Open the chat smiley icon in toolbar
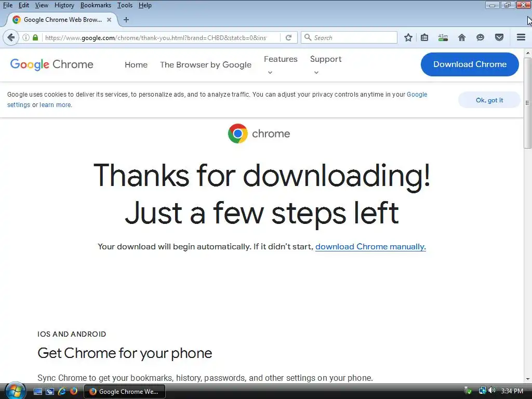 [480, 37]
